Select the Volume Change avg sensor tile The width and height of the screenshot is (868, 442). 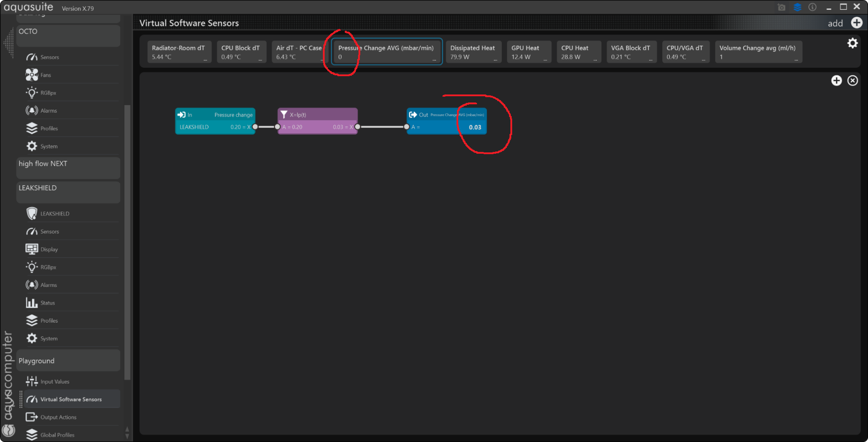(x=758, y=52)
